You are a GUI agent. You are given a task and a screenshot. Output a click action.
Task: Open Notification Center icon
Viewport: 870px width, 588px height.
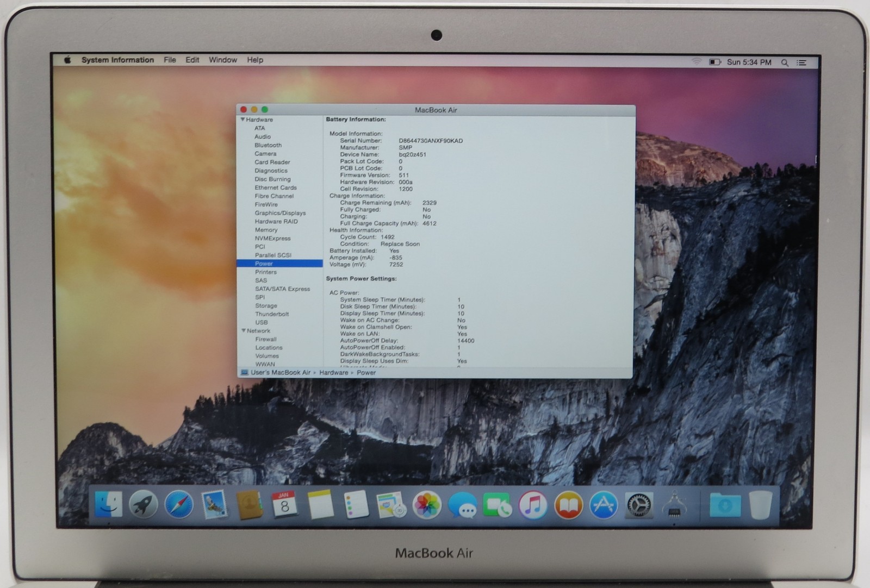coord(801,62)
